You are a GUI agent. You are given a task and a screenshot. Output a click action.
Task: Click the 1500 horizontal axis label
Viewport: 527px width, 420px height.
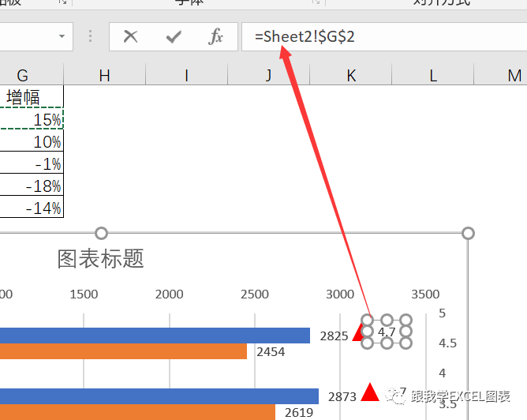coord(84,294)
